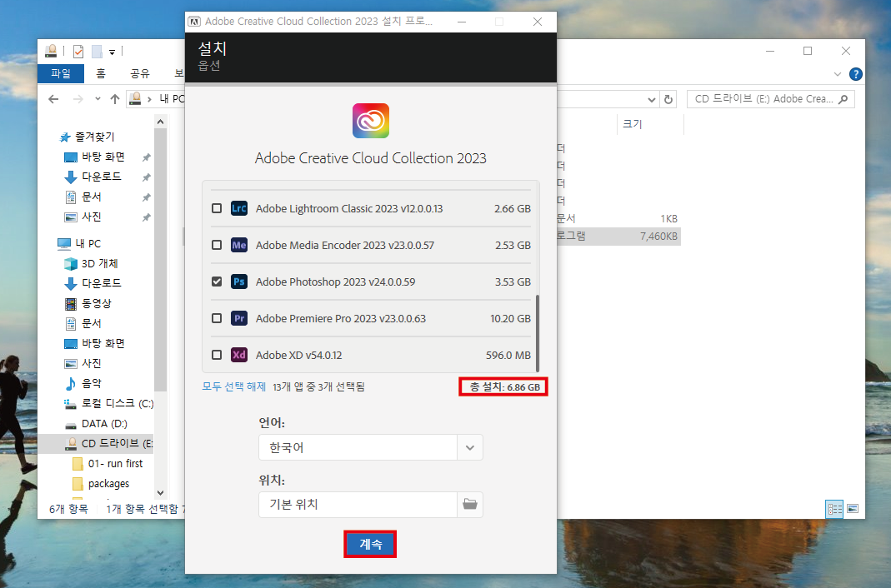Click 모두 선택 해제 link
The width and height of the screenshot is (891, 588).
tap(234, 386)
